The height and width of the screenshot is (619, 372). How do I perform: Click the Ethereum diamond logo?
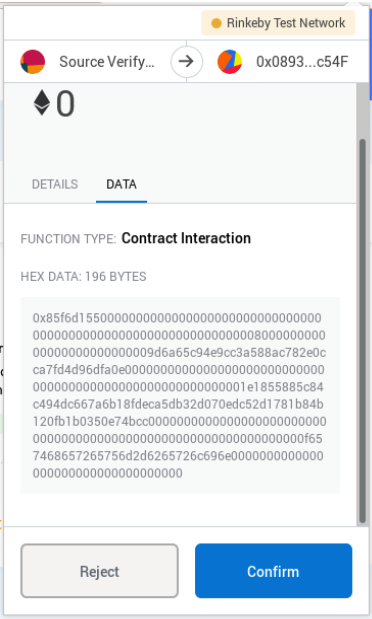[42, 103]
